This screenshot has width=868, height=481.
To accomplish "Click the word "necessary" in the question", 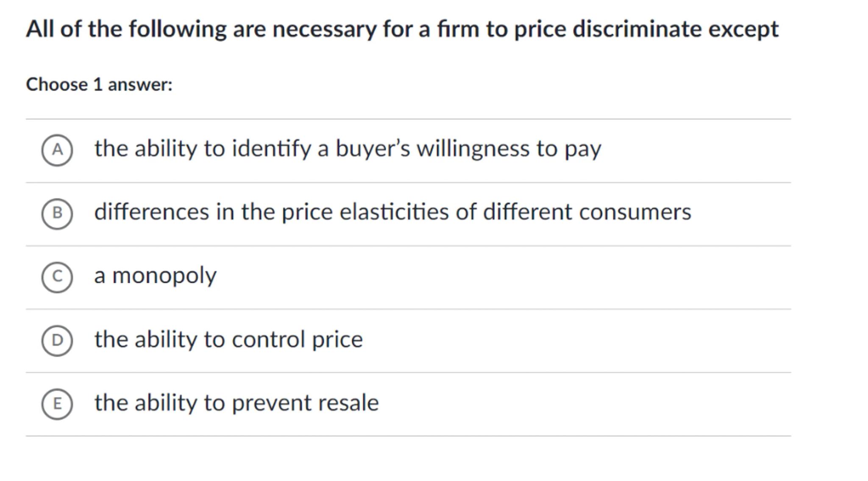I will [324, 30].
